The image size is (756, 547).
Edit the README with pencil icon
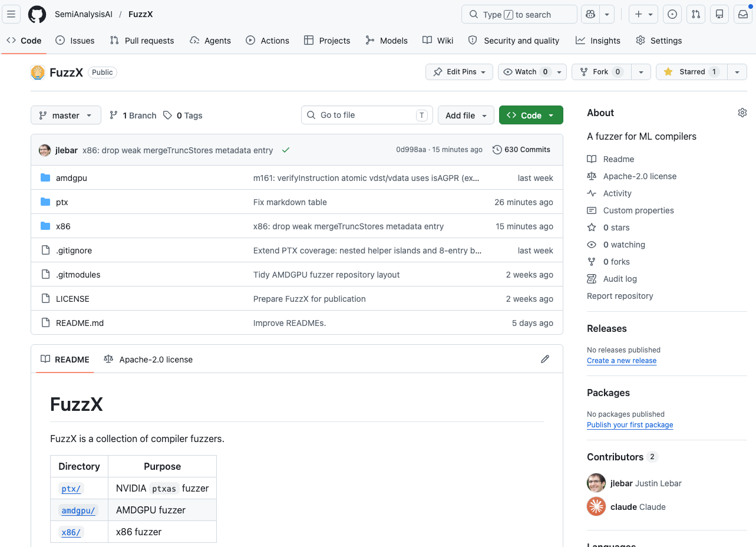click(x=545, y=359)
